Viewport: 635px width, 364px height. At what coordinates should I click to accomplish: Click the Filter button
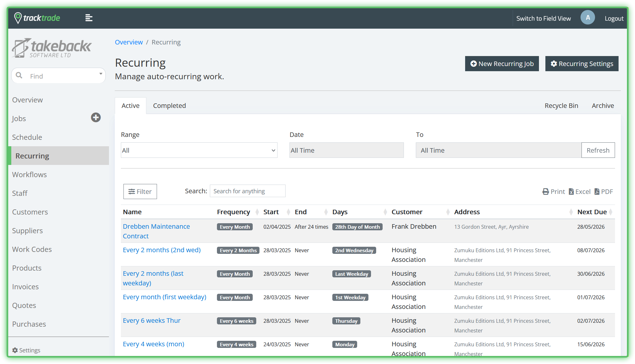click(x=140, y=192)
